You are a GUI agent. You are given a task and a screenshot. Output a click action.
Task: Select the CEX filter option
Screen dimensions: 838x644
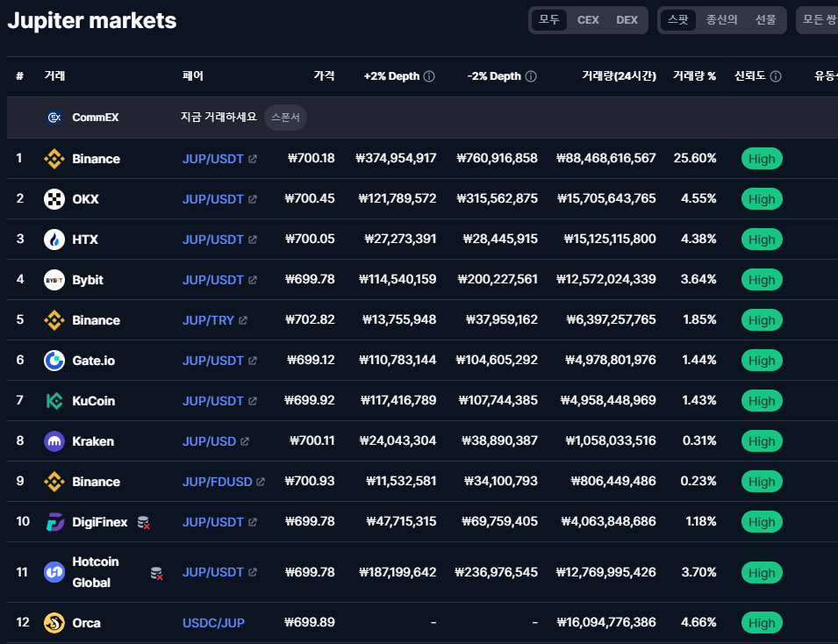coord(588,20)
